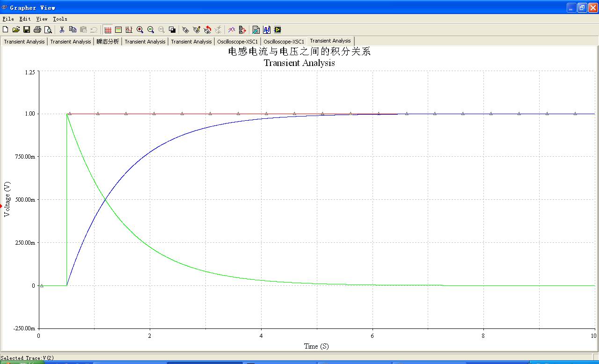This screenshot has width=599, height=364.
Task: Click the grayed zoom restore magnifier
Action: click(x=161, y=30)
